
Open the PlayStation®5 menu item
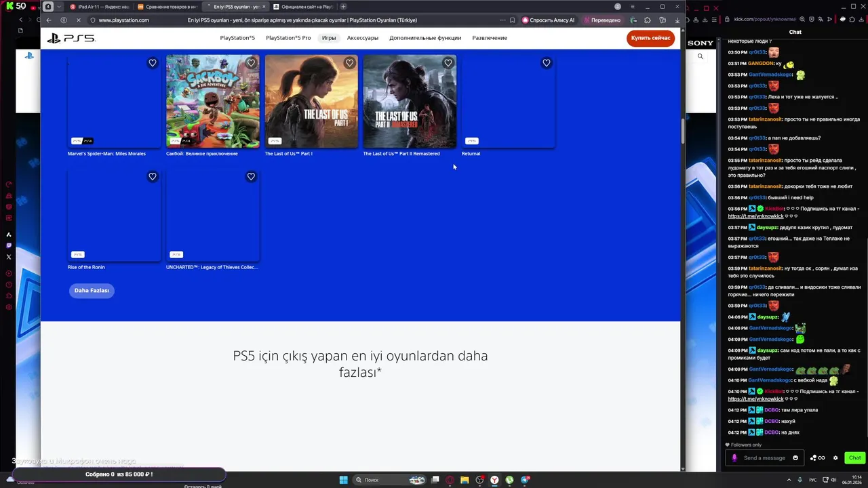(237, 38)
